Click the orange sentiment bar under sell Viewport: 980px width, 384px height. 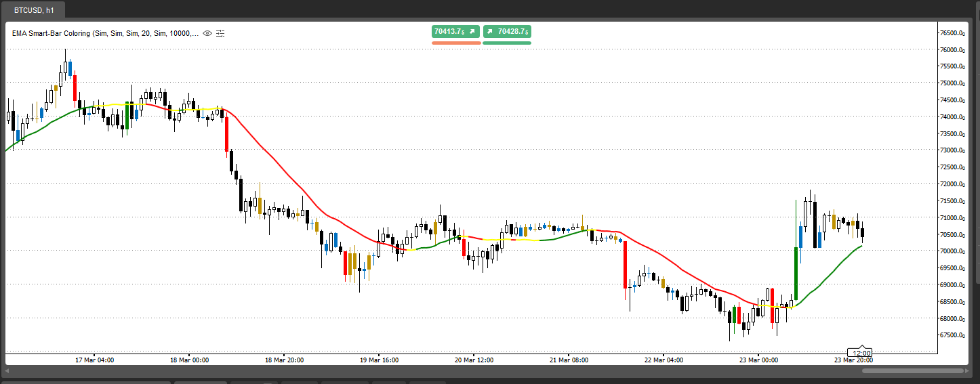455,43
